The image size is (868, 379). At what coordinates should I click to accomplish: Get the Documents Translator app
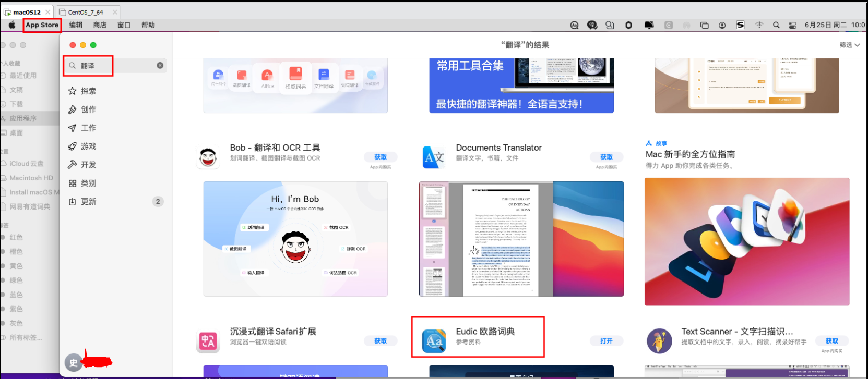[x=607, y=157]
